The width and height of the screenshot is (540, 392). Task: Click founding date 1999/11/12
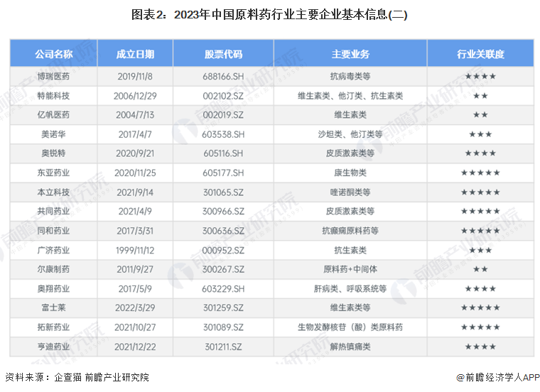[x=135, y=250]
